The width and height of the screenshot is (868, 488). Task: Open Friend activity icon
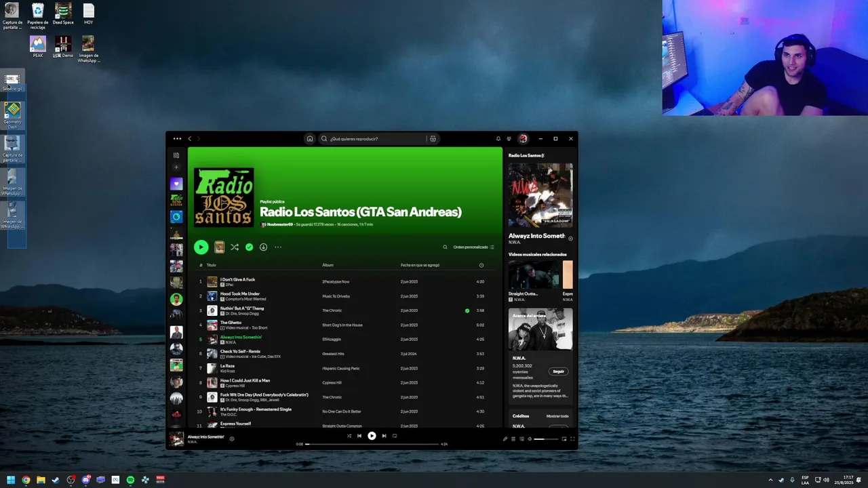point(509,139)
